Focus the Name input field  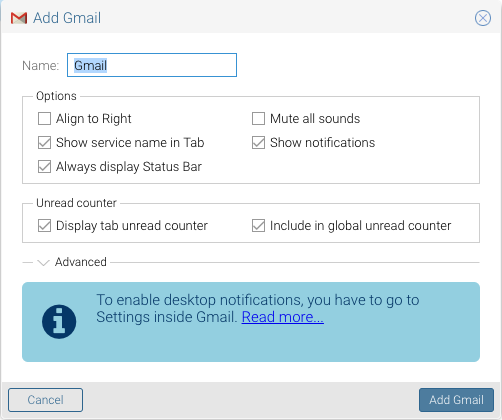tap(152, 65)
